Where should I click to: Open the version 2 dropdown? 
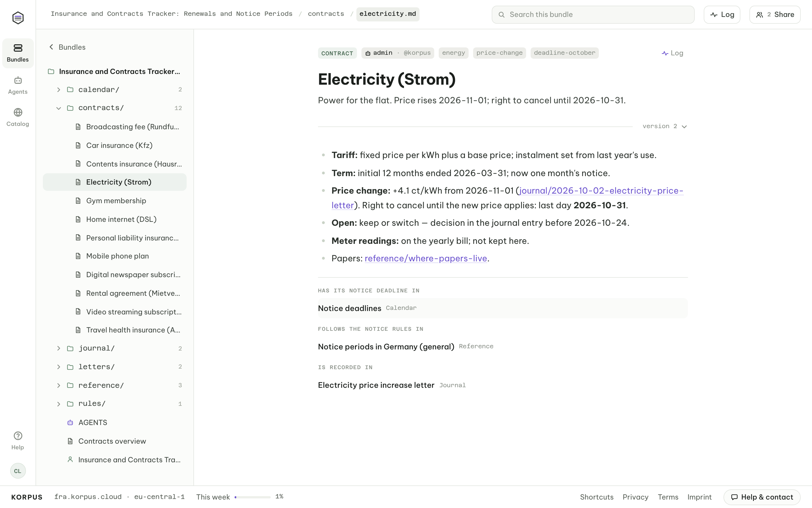[665, 126]
